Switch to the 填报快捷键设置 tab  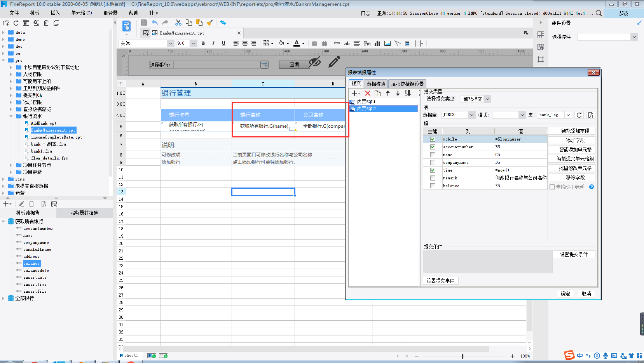pyautogui.click(x=407, y=83)
